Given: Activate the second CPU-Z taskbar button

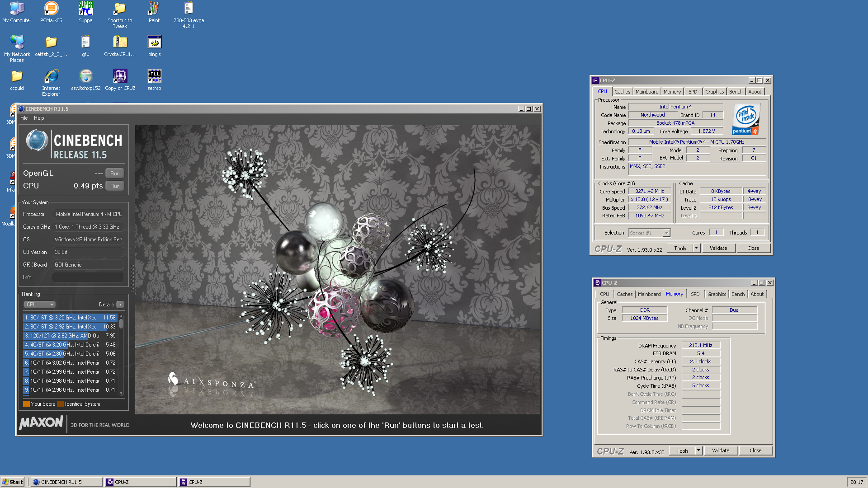Looking at the screenshot, I should click(214, 482).
